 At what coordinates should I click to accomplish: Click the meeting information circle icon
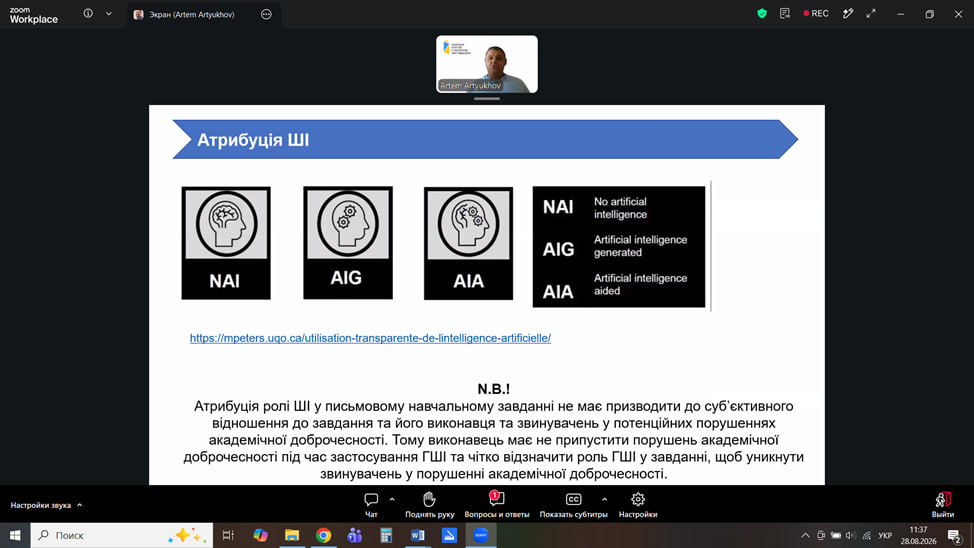tap(88, 14)
